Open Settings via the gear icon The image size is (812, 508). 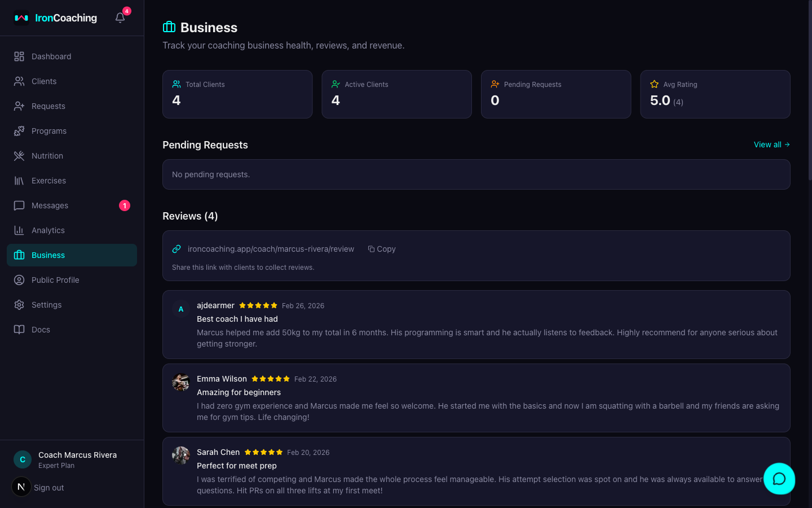20,305
